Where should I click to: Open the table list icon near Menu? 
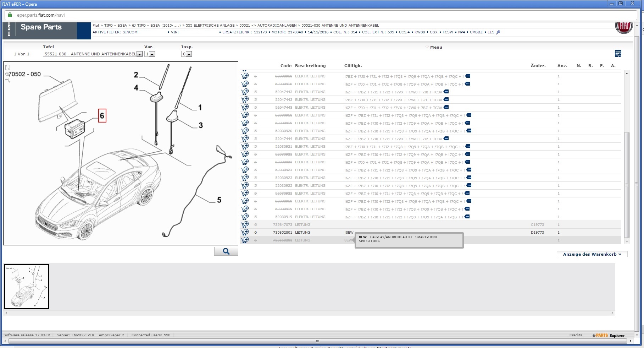pos(618,54)
